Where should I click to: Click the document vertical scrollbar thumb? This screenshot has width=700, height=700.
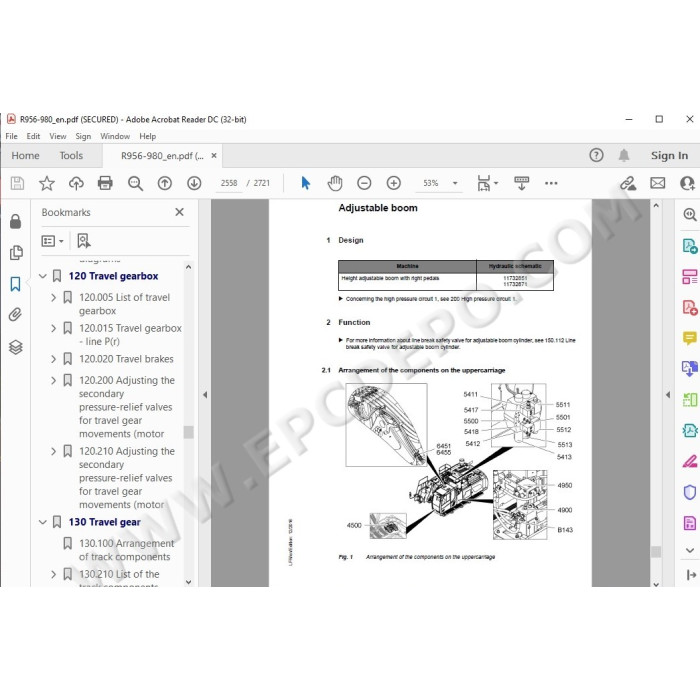pyautogui.click(x=656, y=552)
